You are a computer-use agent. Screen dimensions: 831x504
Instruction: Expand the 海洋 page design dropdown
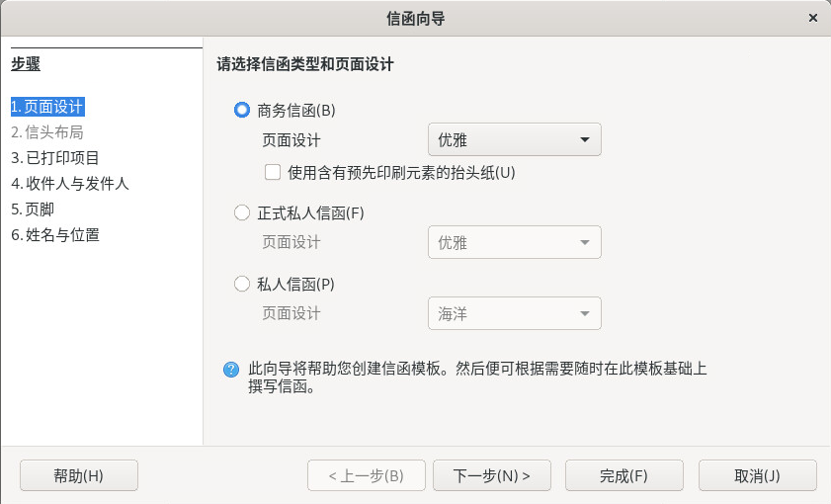click(514, 313)
